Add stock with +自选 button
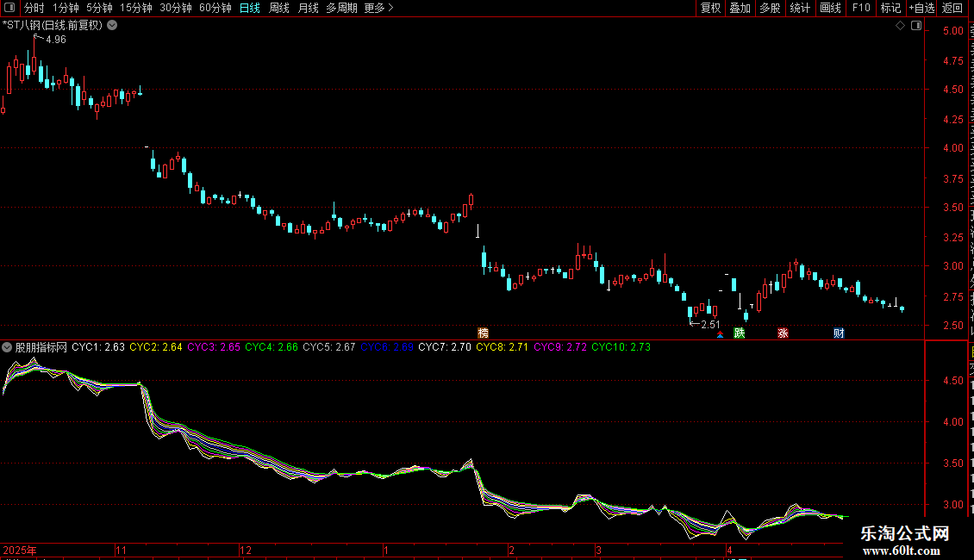 pos(921,8)
